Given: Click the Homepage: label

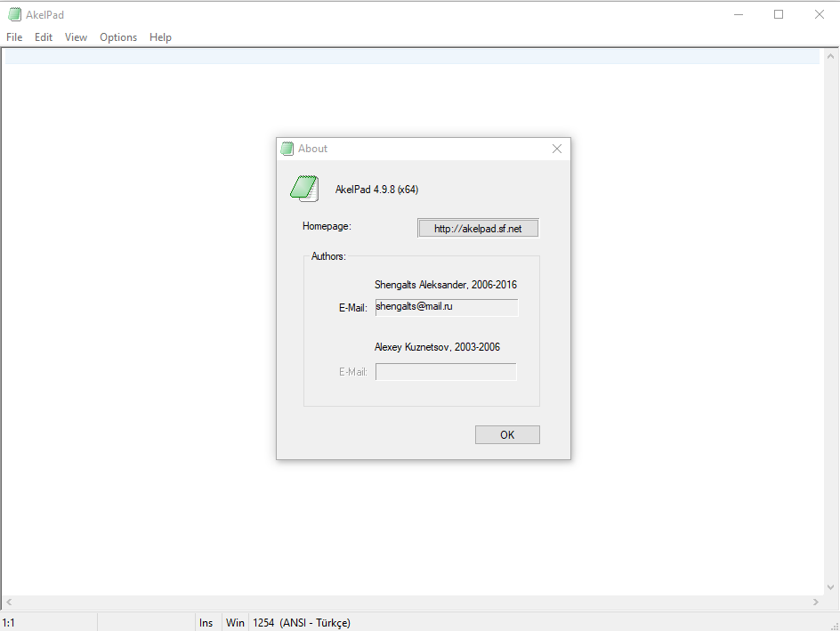Looking at the screenshot, I should (x=327, y=226).
